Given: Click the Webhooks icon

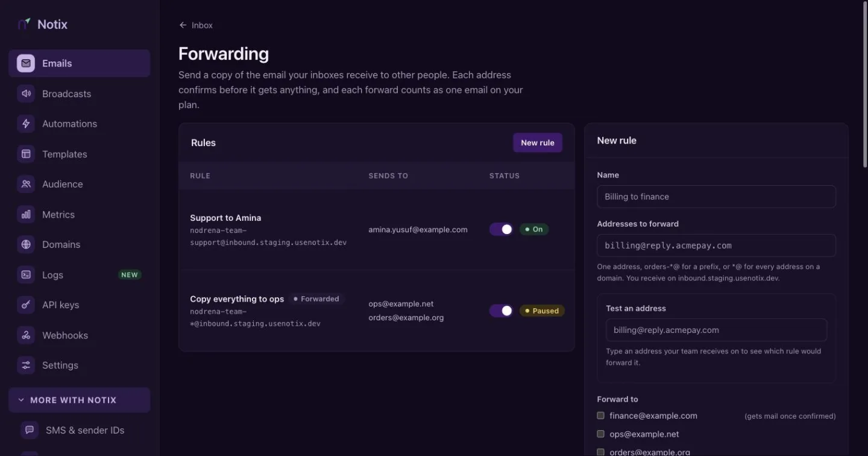Looking at the screenshot, I should click(26, 335).
